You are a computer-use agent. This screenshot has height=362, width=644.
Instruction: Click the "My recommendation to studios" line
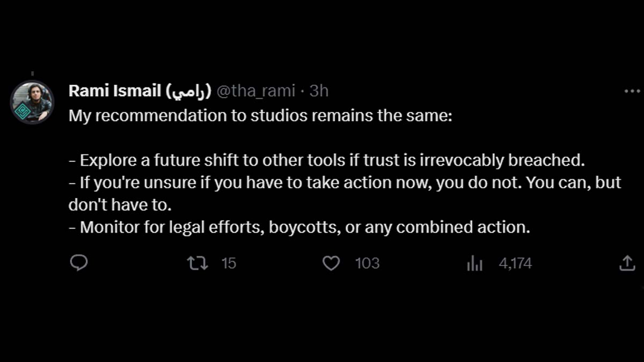260,116
